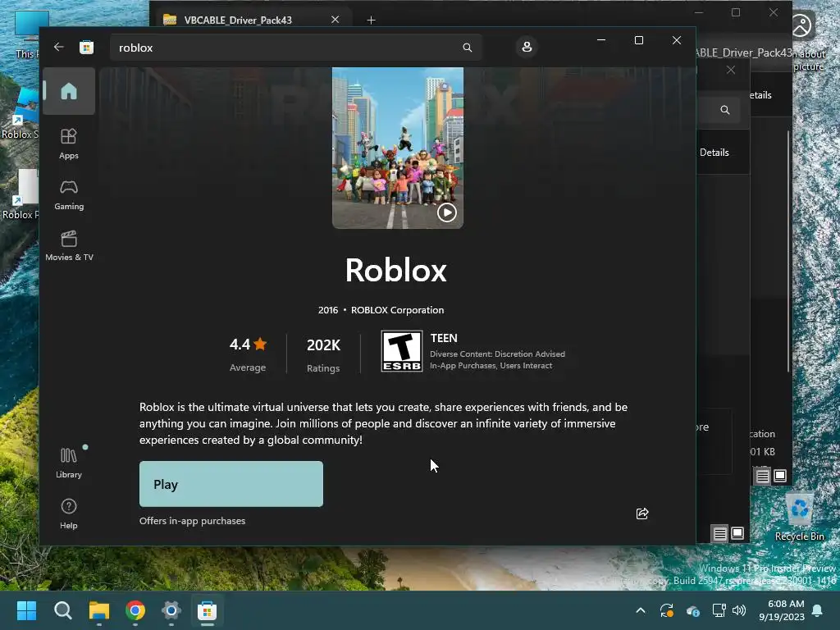Screen dimensions: 840x630
Task: Select the VBCABLE_Driver_Pack43 tab in File Explorer
Action: [x=251, y=20]
